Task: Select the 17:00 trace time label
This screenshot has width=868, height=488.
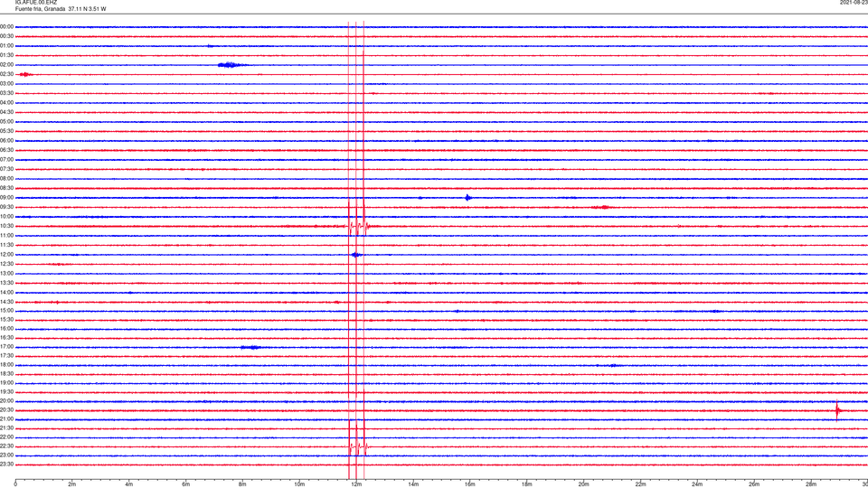Action: point(7,347)
